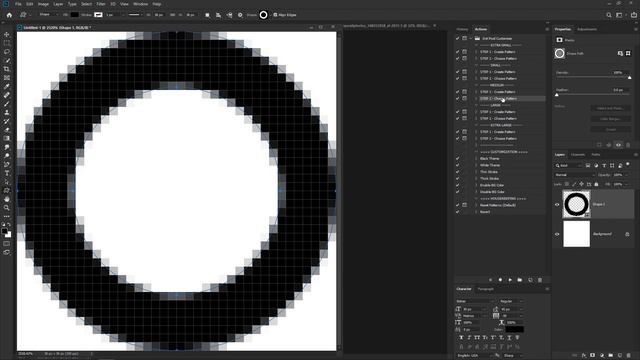Click Disable BG Color action

coord(492,192)
